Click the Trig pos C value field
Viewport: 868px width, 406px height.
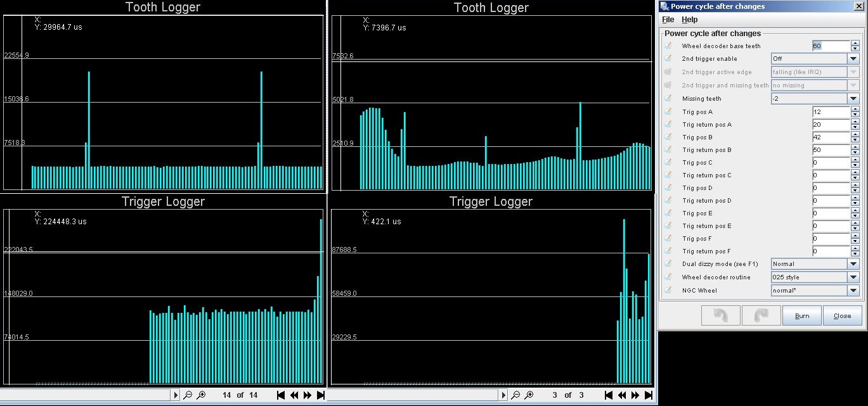coord(831,162)
